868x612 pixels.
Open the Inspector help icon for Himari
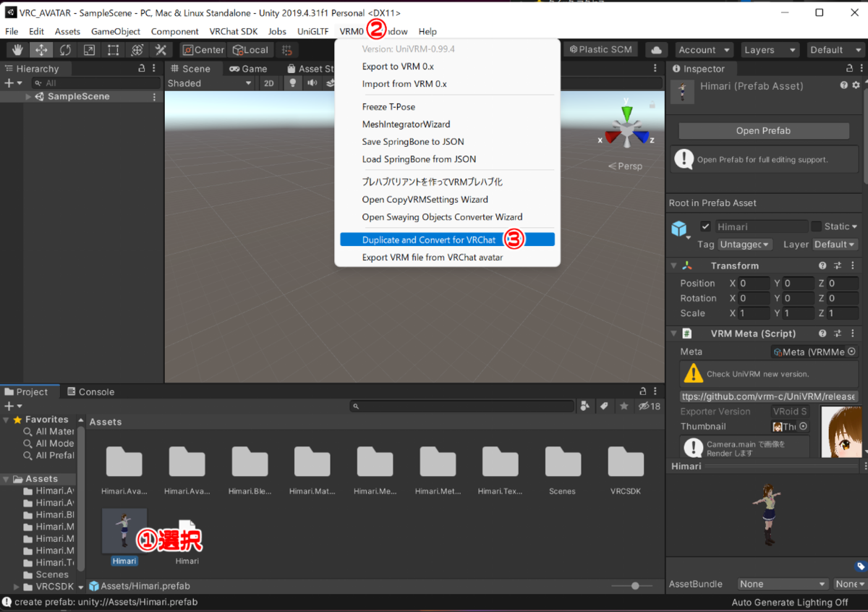coord(843,85)
